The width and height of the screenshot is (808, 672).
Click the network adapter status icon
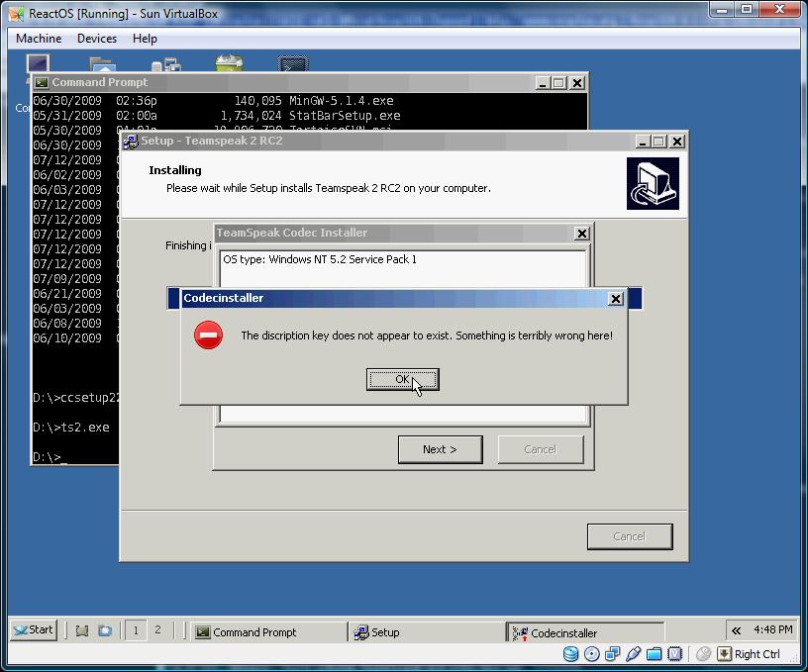[x=613, y=654]
